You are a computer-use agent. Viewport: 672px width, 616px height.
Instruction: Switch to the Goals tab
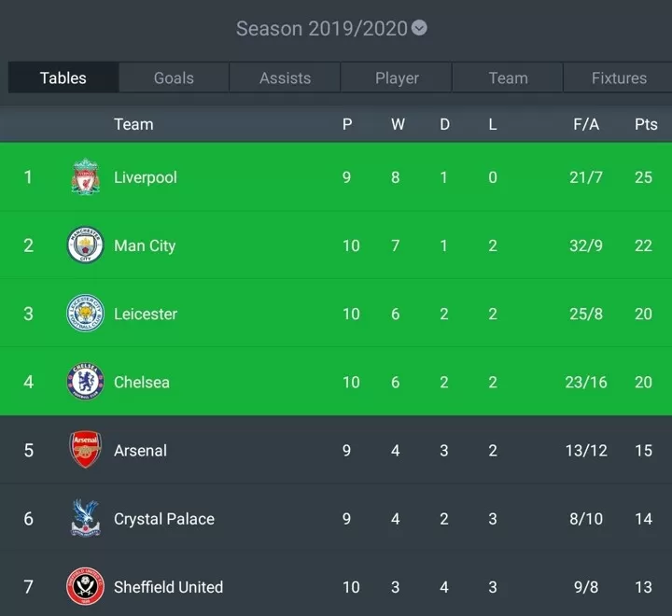click(174, 77)
